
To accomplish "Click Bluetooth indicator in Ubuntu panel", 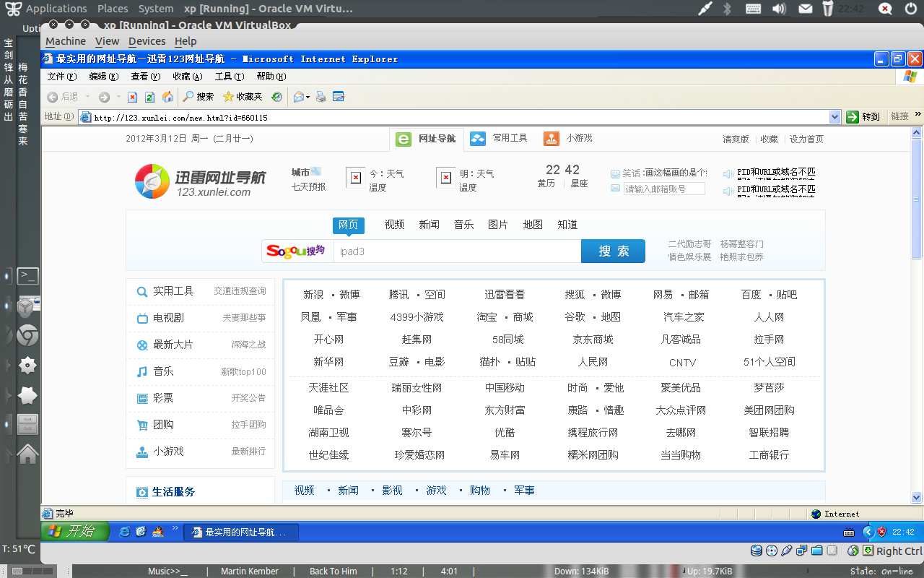I will pyautogui.click(x=728, y=9).
